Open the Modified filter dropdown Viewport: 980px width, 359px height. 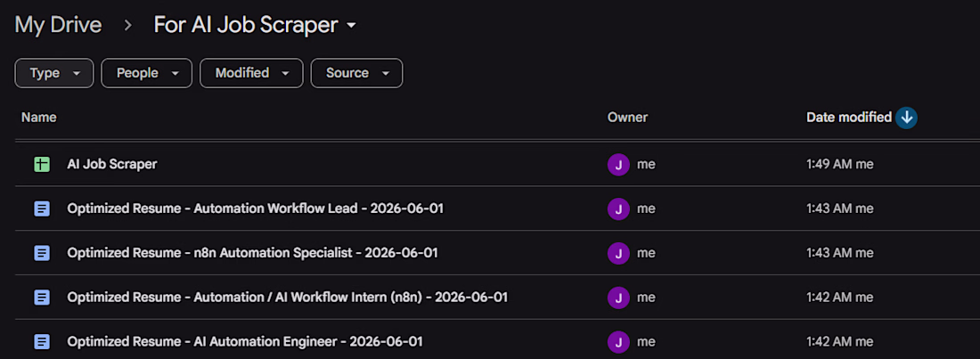(x=251, y=73)
